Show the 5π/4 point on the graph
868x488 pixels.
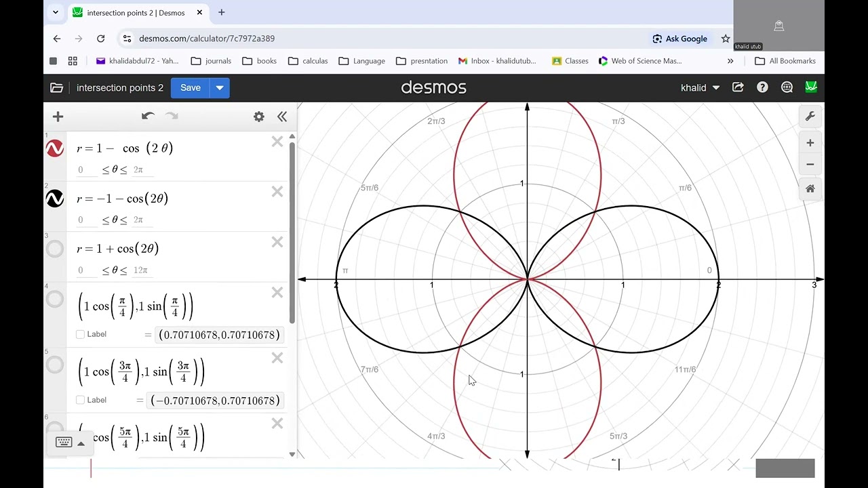click(x=55, y=429)
